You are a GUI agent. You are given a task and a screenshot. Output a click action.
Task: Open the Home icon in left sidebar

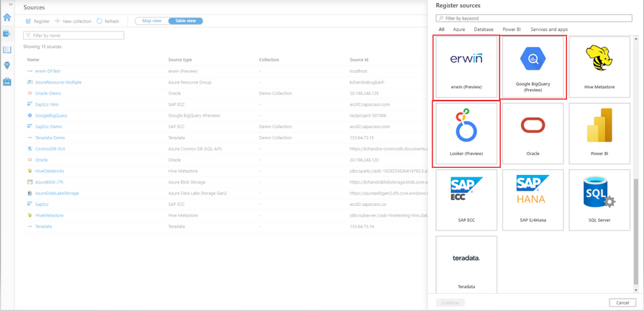(x=7, y=17)
